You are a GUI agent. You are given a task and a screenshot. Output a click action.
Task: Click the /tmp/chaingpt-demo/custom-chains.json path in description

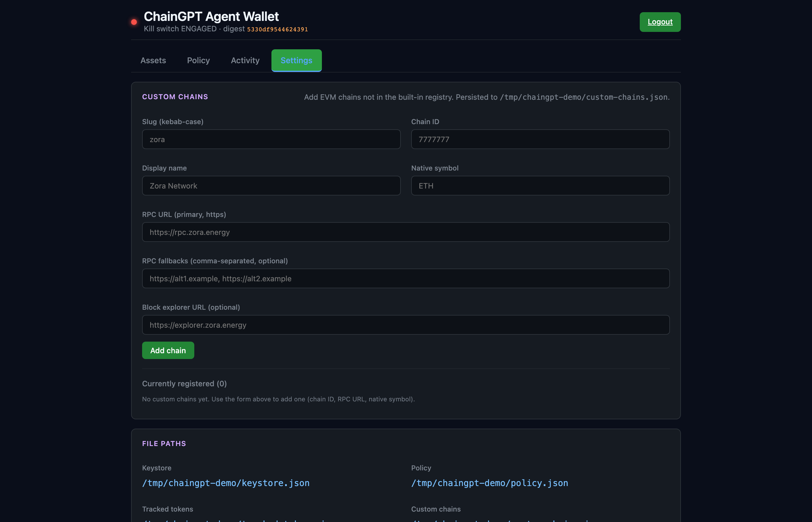point(583,97)
